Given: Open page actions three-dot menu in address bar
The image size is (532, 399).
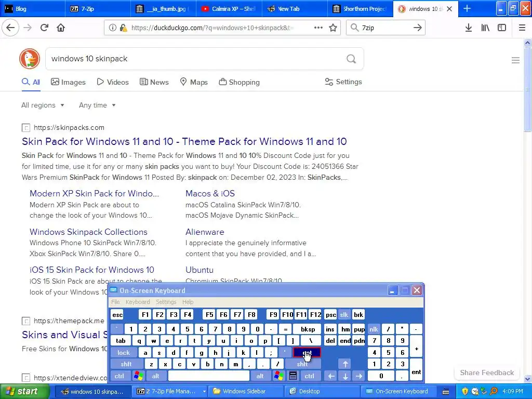Looking at the screenshot, I should pos(318,28).
